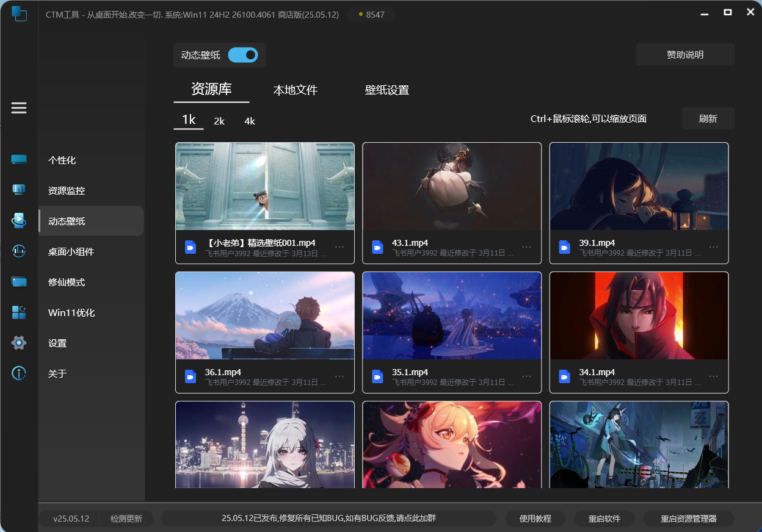Click the personalization sidebar icon
762x532 pixels.
click(x=19, y=160)
